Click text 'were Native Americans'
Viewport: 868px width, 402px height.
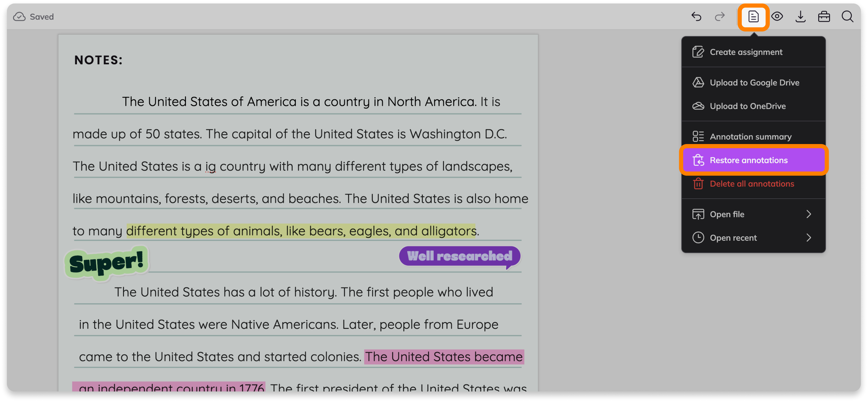pos(268,325)
